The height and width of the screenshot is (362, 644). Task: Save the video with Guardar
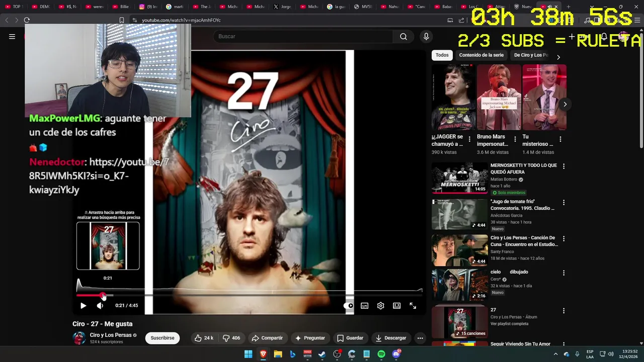coord(350,338)
